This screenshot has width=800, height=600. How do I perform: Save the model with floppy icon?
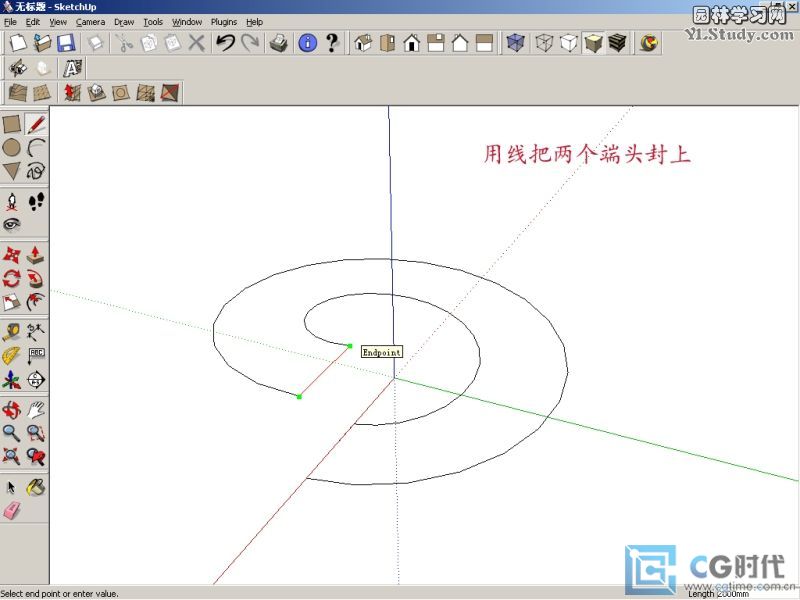coord(66,43)
